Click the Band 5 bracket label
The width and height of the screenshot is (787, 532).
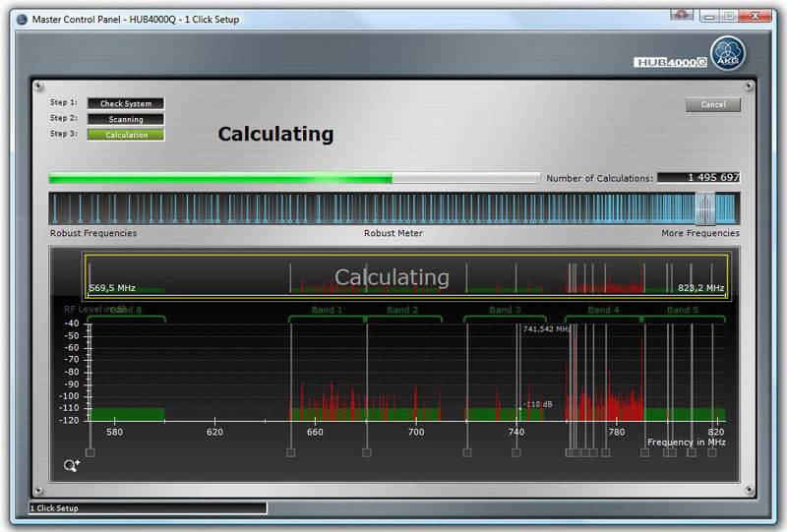(683, 310)
